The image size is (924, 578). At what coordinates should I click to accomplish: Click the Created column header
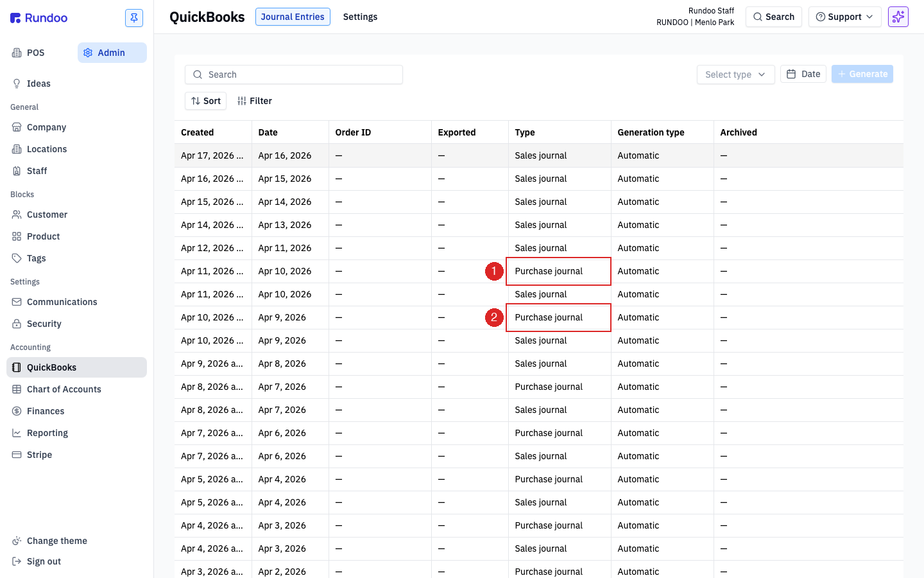(x=213, y=132)
